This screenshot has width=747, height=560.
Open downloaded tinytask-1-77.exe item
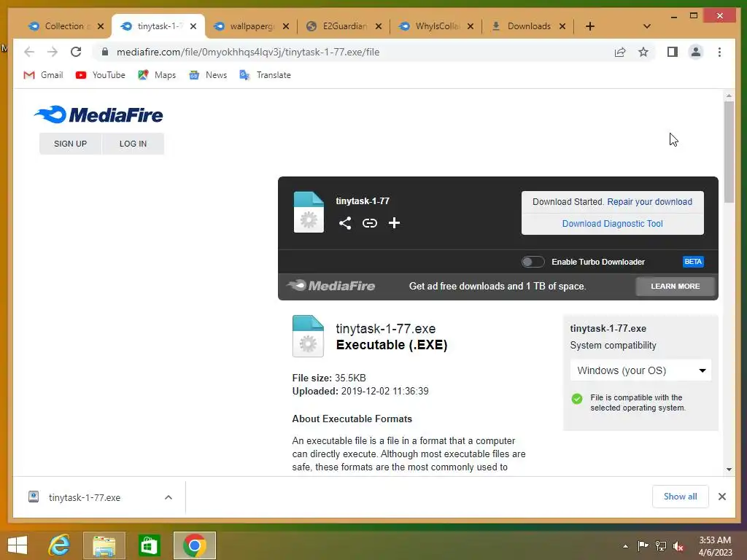(x=85, y=497)
